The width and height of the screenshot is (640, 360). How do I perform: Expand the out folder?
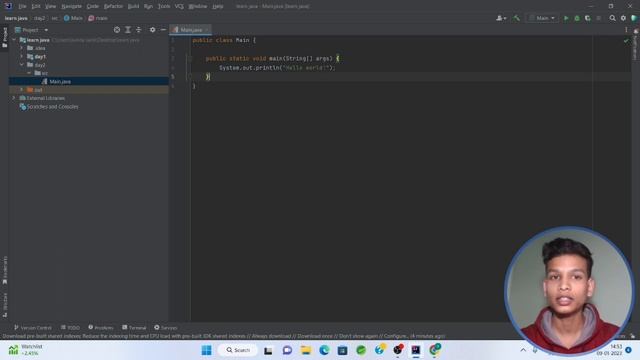pyautogui.click(x=22, y=90)
